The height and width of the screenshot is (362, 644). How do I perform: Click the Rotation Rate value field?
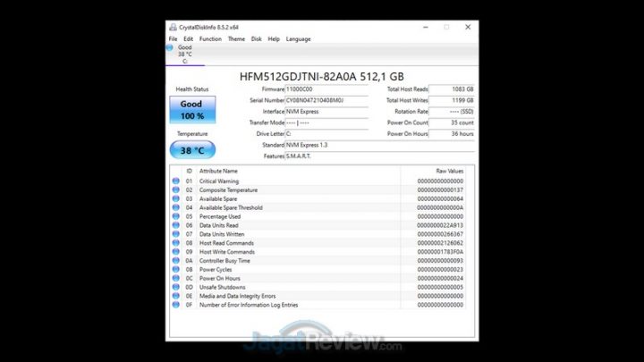pos(452,111)
